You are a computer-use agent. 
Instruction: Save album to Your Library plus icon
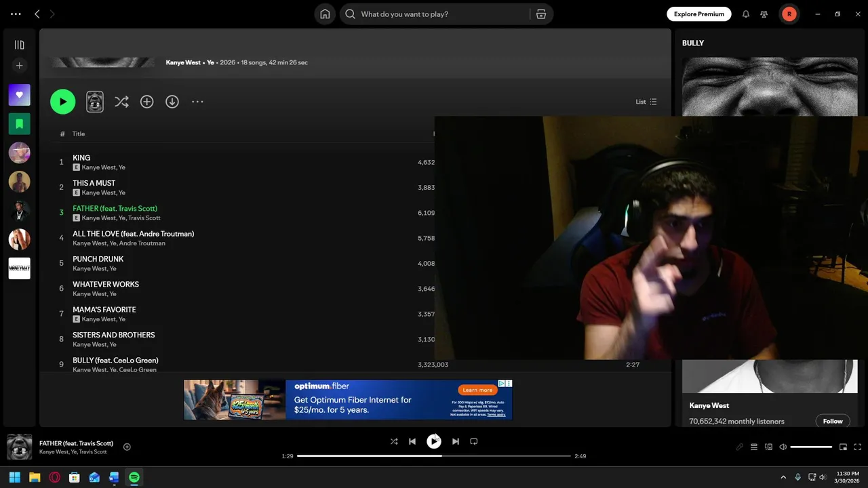coord(146,102)
